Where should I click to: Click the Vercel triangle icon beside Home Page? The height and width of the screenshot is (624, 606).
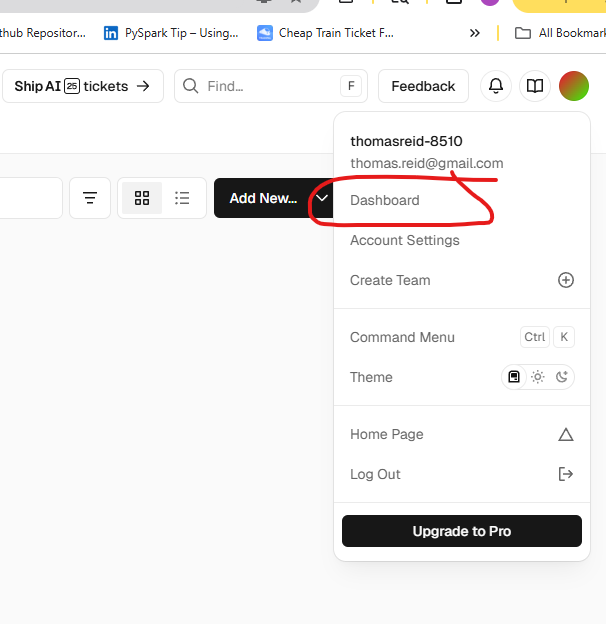point(566,434)
